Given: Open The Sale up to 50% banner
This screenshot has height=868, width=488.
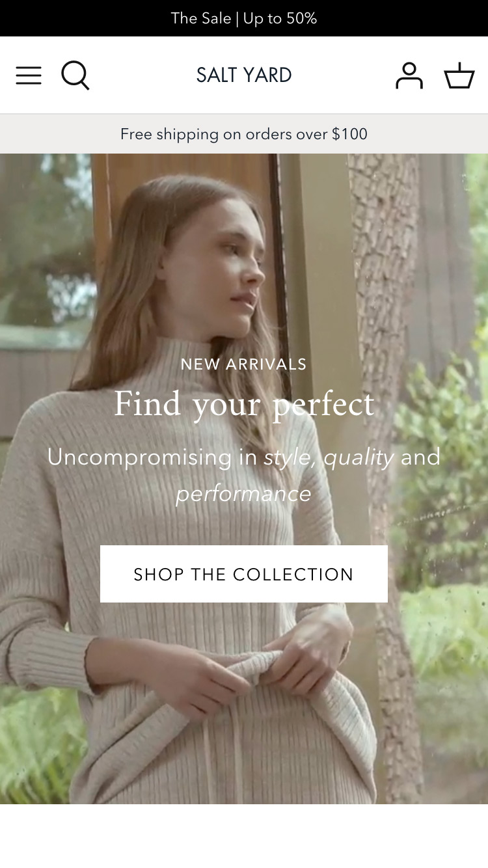Looking at the screenshot, I should coord(244,18).
